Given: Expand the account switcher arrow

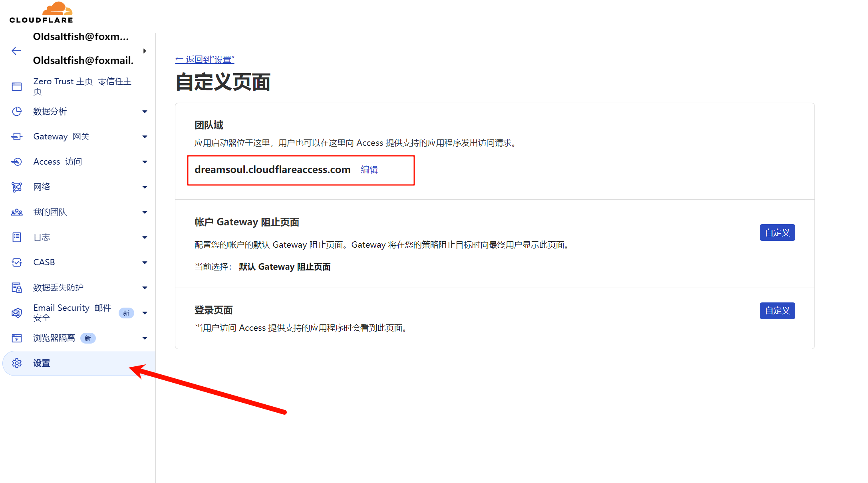Looking at the screenshot, I should point(145,51).
